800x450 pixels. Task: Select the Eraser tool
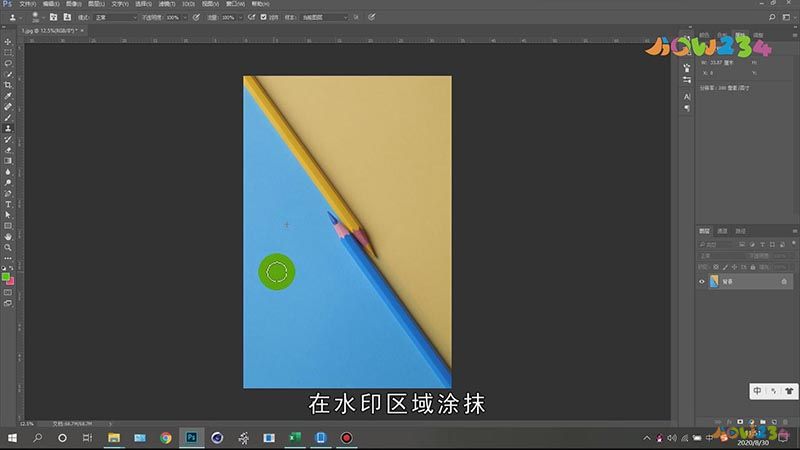(8, 150)
